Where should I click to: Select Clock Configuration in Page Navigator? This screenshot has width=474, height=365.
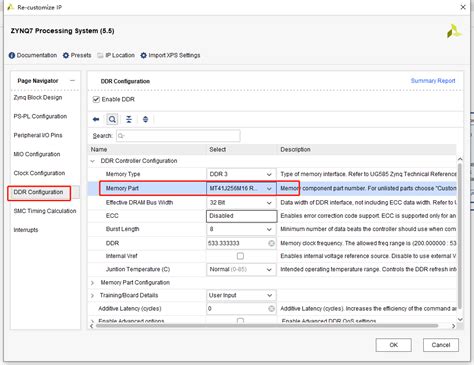(39, 173)
